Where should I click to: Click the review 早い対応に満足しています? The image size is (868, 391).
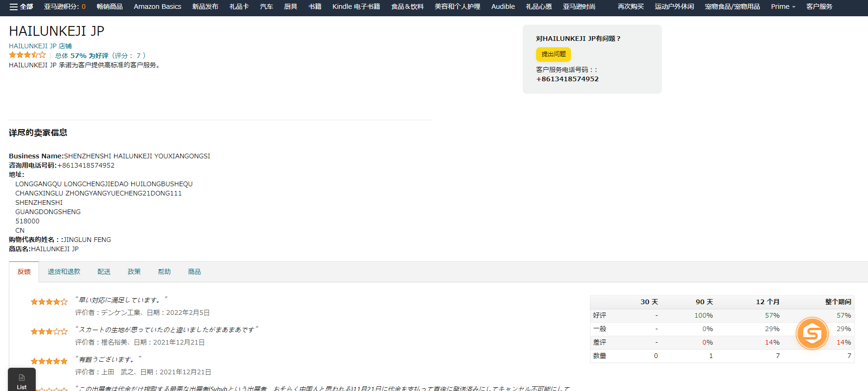[122, 300]
